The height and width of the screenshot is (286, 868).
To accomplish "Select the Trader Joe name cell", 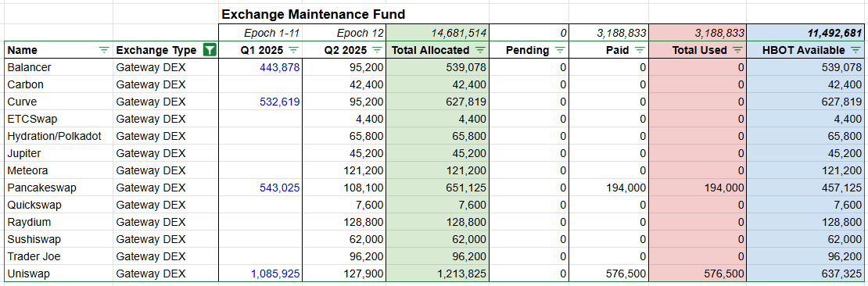I will (x=58, y=256).
